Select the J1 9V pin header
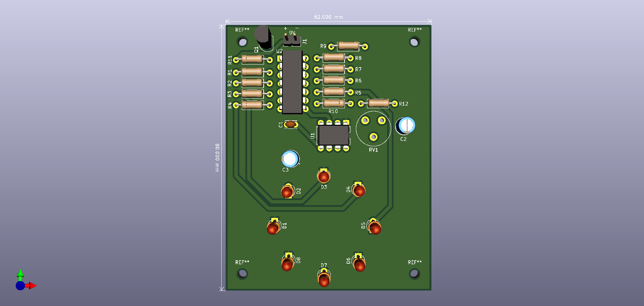 click(291, 40)
